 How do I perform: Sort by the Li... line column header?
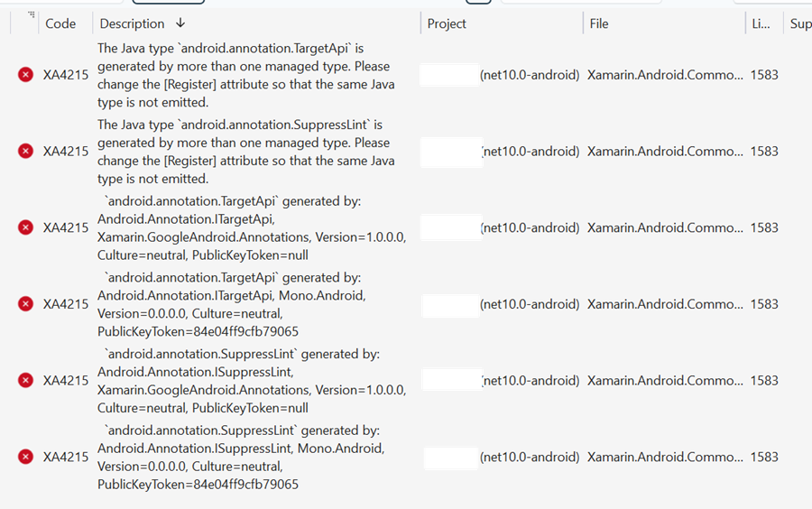pyautogui.click(x=761, y=23)
